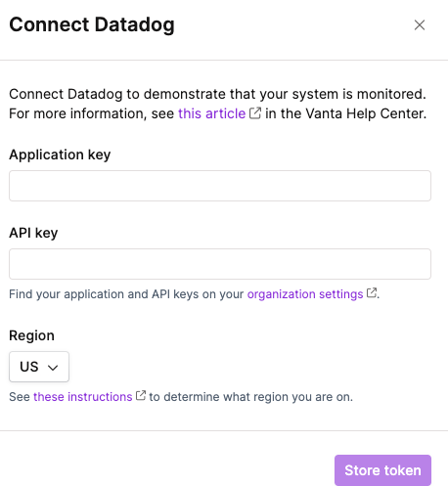Click the 'Connect Datadog' dialog heading
This screenshot has width=448, height=486.
(x=92, y=24)
